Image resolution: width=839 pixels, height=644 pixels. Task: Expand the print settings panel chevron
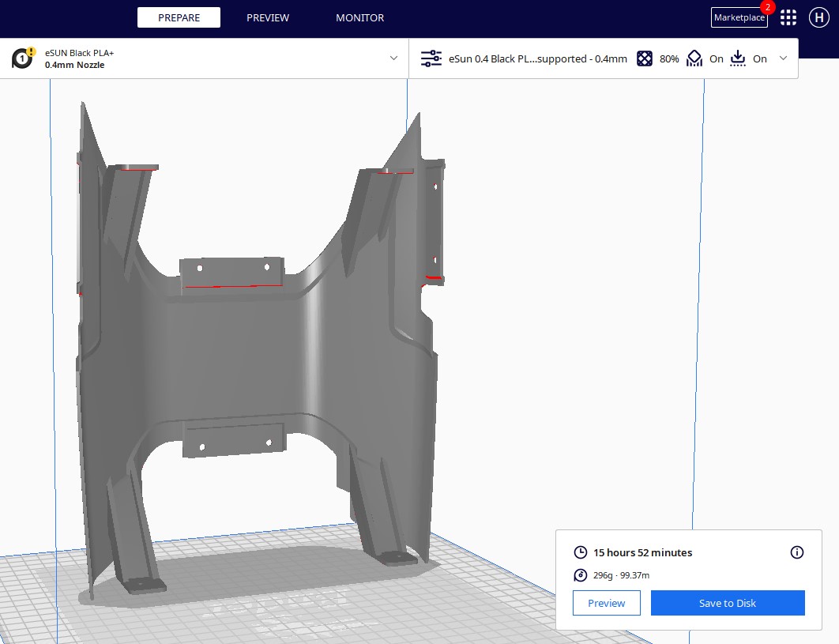783,58
